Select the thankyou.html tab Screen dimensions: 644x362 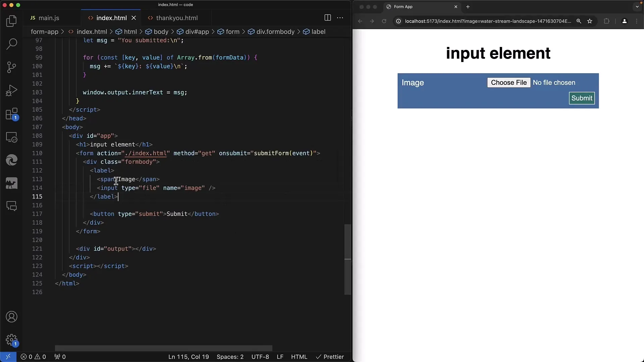pos(177,18)
